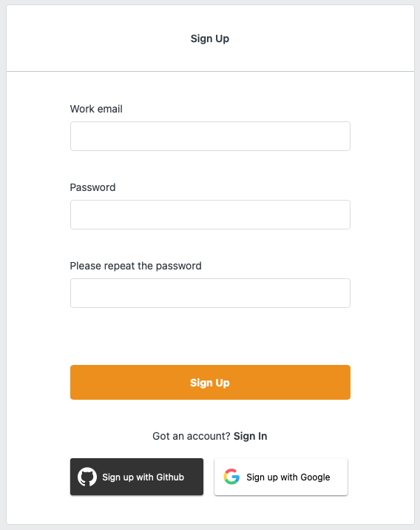Viewport: 420px width, 530px height.
Task: Click the multicolored Google G logo
Action: point(231,477)
